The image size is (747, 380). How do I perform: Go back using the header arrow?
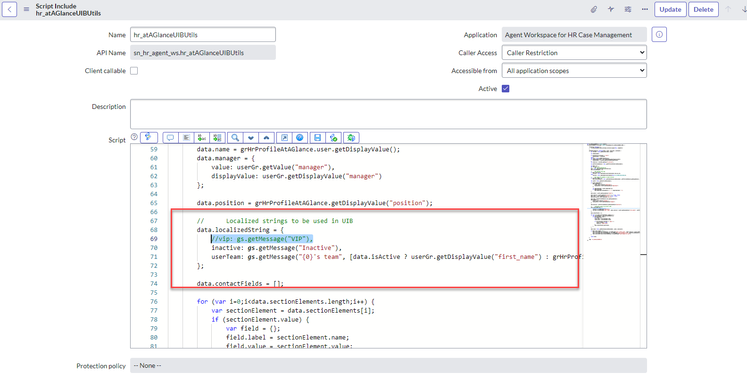[10, 9]
